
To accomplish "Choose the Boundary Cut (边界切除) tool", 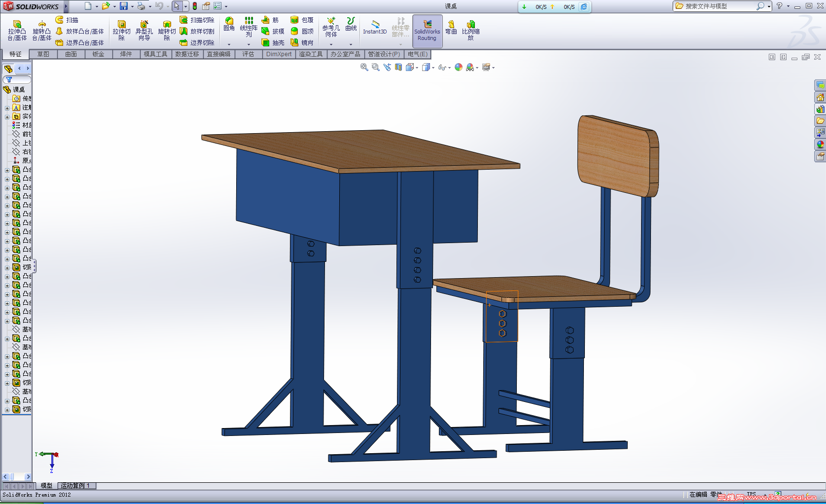I will click(x=197, y=42).
